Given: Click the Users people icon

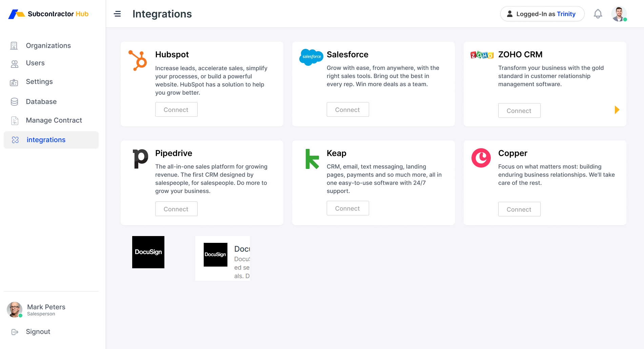Looking at the screenshot, I should pyautogui.click(x=14, y=64).
